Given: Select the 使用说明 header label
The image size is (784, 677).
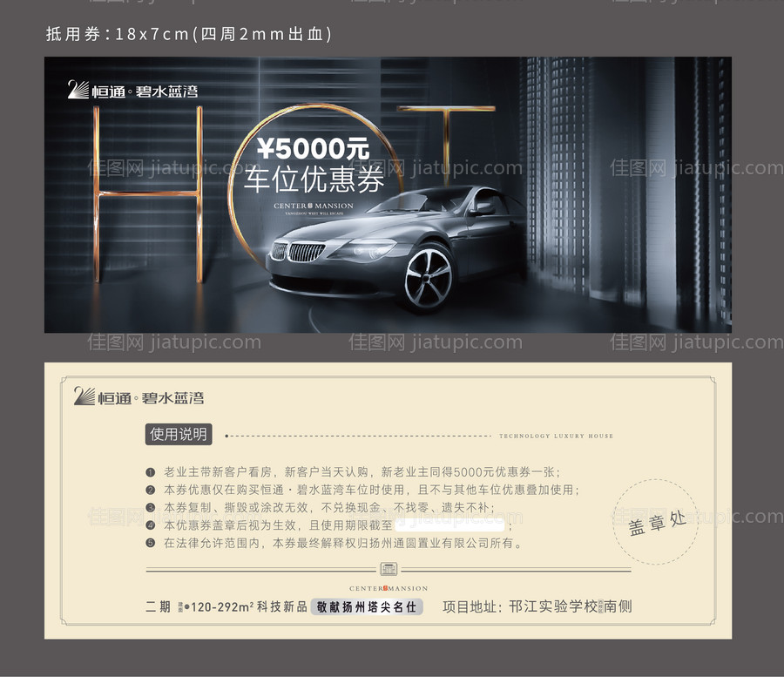Looking at the screenshot, I should [x=178, y=434].
